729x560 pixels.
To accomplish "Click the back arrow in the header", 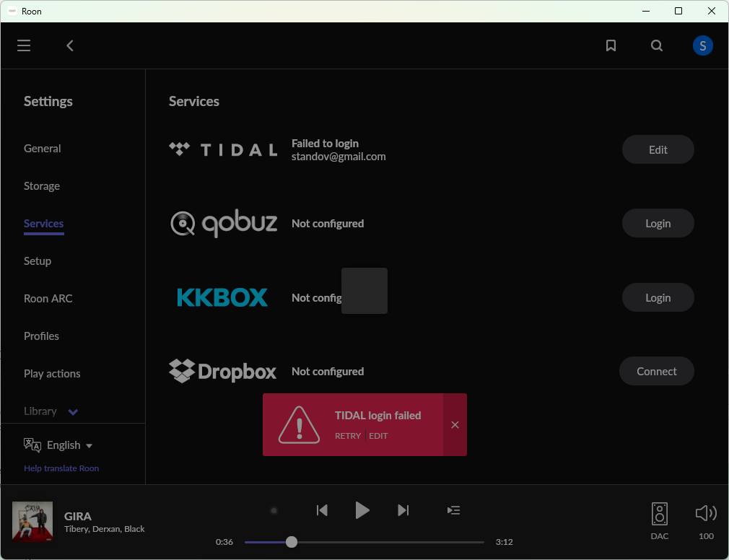I will (70, 45).
